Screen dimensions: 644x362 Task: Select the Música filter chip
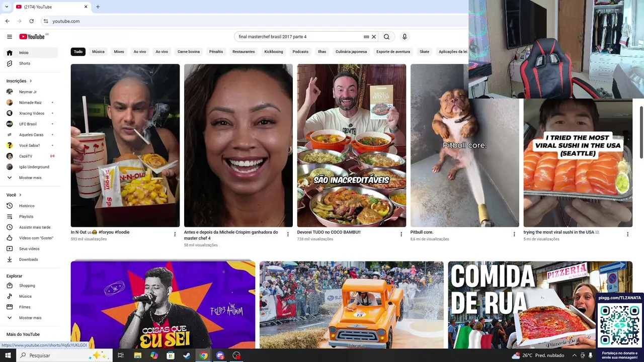98,52
